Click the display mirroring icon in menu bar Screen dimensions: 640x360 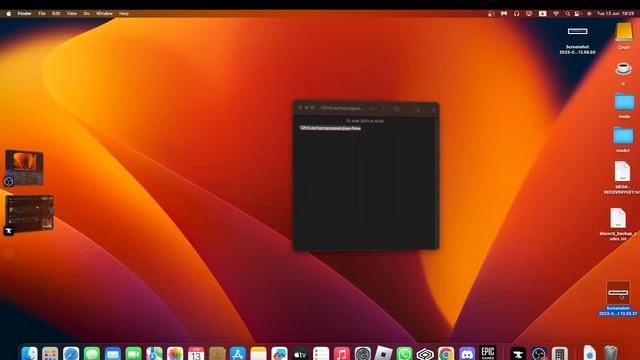529,13
